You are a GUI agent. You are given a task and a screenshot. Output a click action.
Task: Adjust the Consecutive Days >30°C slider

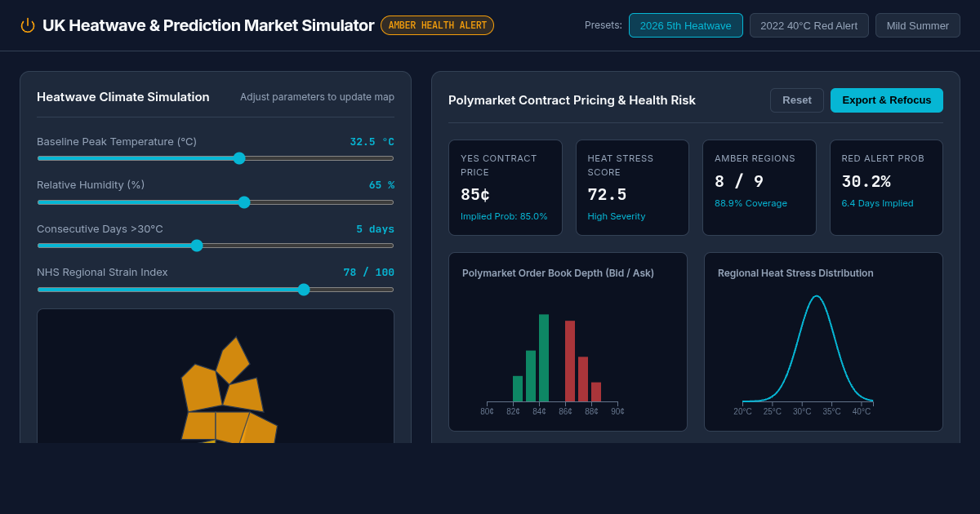tap(216, 246)
